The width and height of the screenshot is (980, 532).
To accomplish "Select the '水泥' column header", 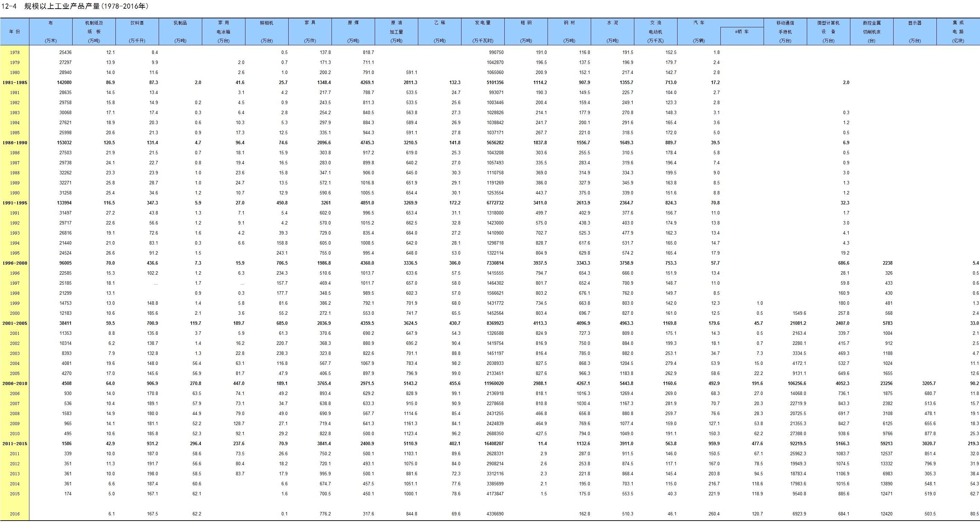I will click(613, 31).
